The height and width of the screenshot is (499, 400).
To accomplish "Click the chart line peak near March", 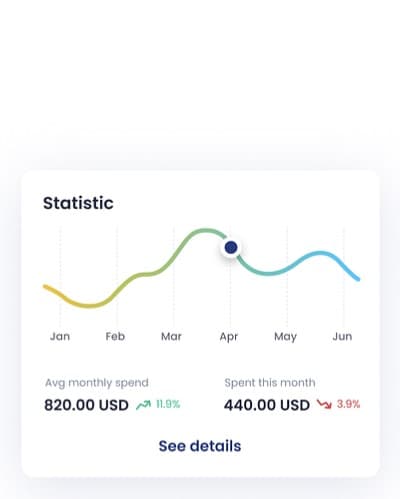I will coord(205,230).
